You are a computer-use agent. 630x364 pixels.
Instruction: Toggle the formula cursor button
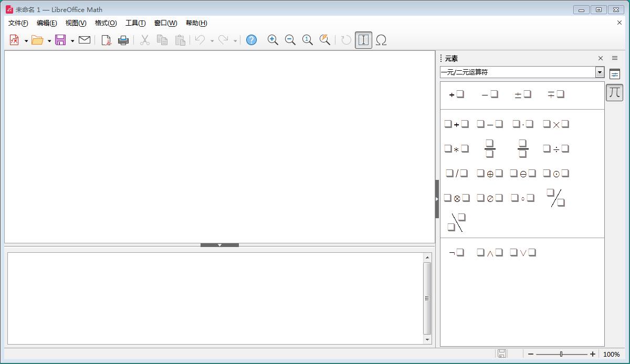[x=363, y=40]
